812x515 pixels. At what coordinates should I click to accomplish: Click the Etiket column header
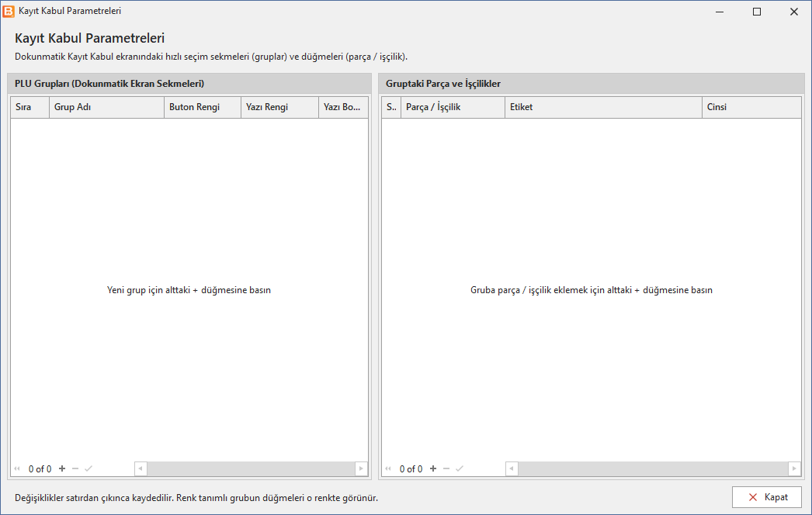[604, 107]
